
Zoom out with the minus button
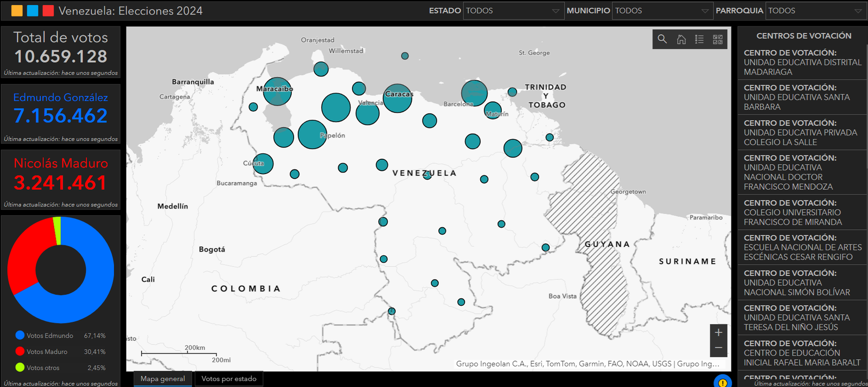click(718, 348)
